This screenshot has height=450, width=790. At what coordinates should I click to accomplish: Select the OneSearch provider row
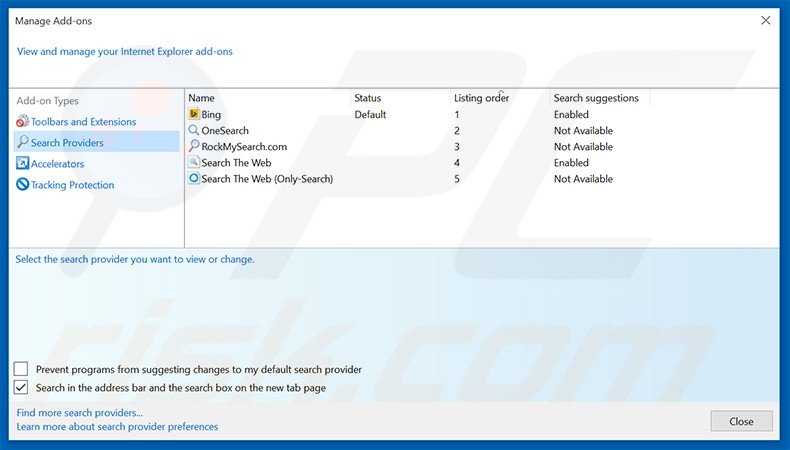225,131
